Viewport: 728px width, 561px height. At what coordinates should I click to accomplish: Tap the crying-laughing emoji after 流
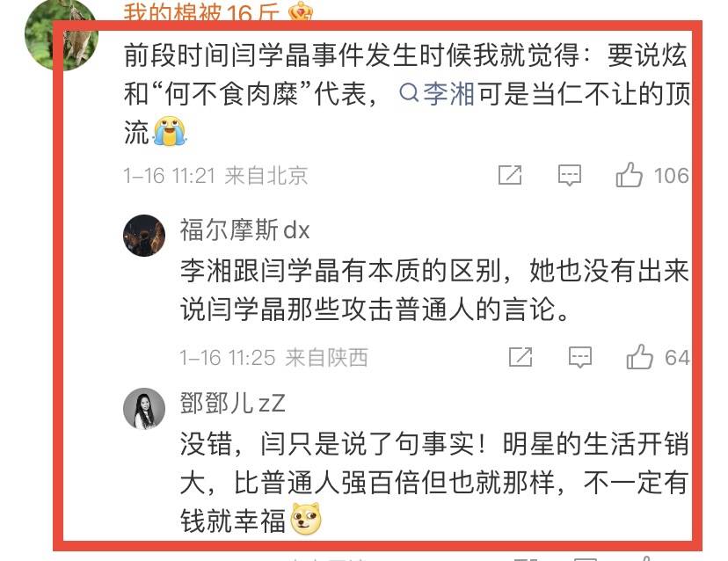pos(170,131)
